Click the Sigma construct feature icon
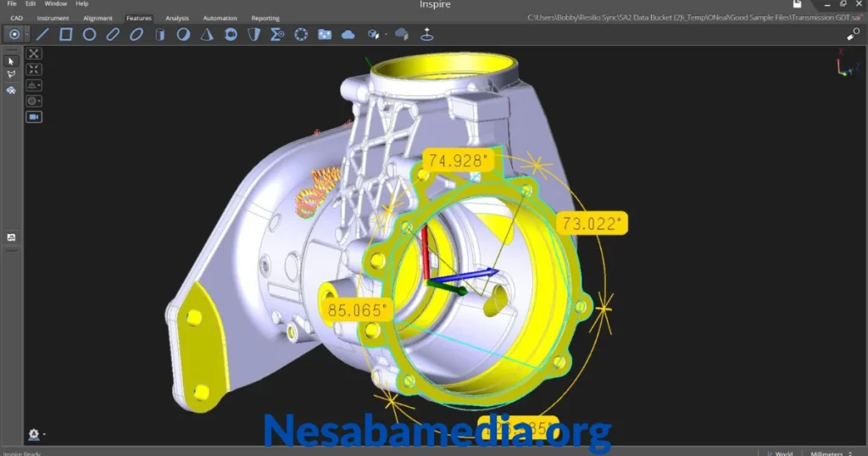 pyautogui.click(x=277, y=34)
